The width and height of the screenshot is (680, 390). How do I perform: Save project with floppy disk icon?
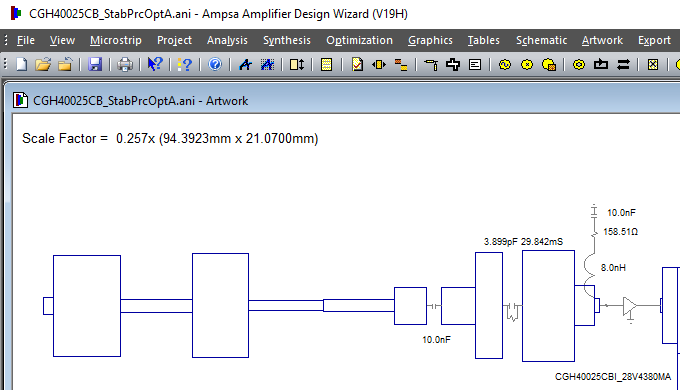(x=95, y=65)
